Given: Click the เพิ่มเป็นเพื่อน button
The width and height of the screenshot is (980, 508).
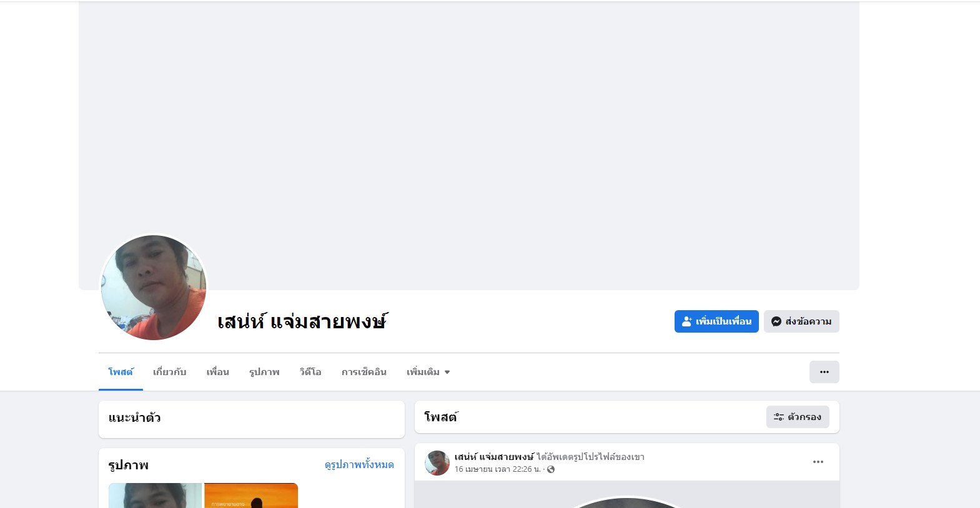Looking at the screenshot, I should (x=716, y=321).
